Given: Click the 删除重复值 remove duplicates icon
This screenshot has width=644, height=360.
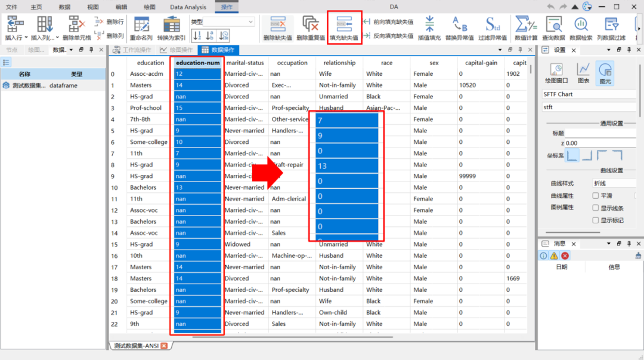Looking at the screenshot, I should tap(310, 24).
